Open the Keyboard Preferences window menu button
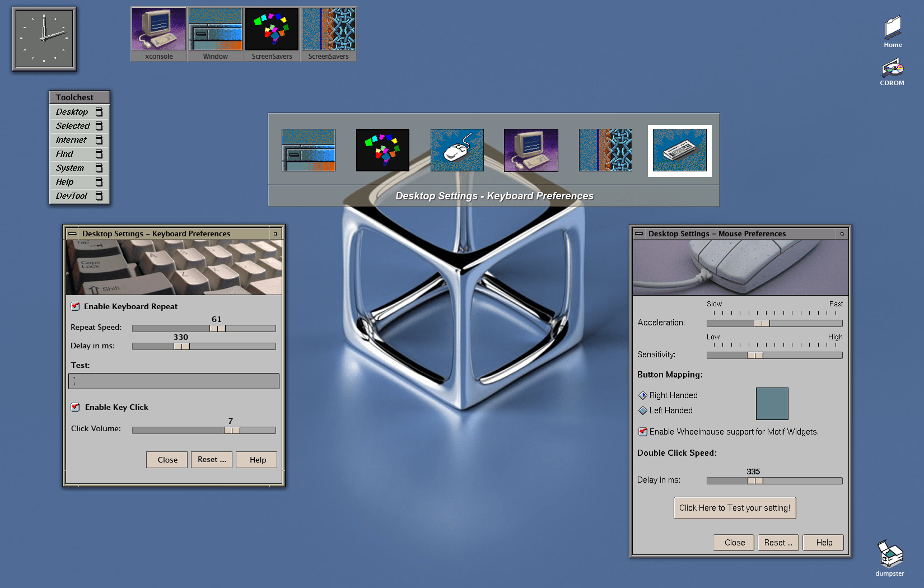Viewport: 924px width, 588px height. (x=72, y=234)
